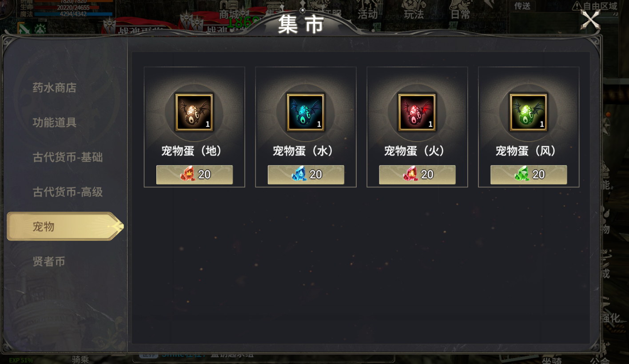Select the wind pet egg icon
This screenshot has width=629, height=364.
(529, 112)
